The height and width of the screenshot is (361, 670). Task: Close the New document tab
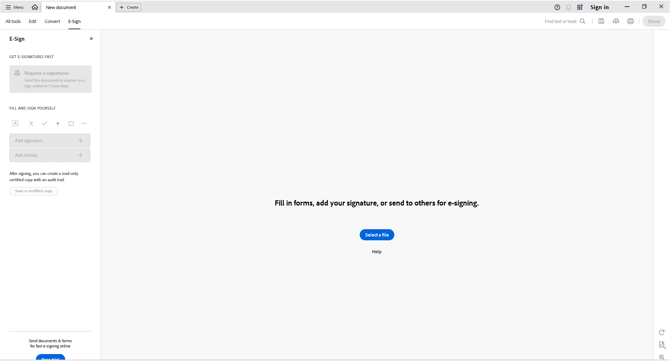tap(109, 7)
